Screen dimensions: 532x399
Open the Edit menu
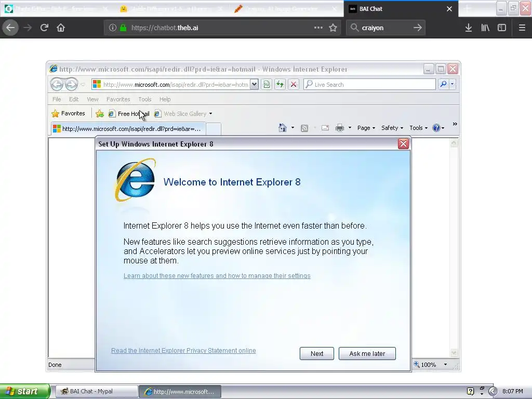(74, 99)
